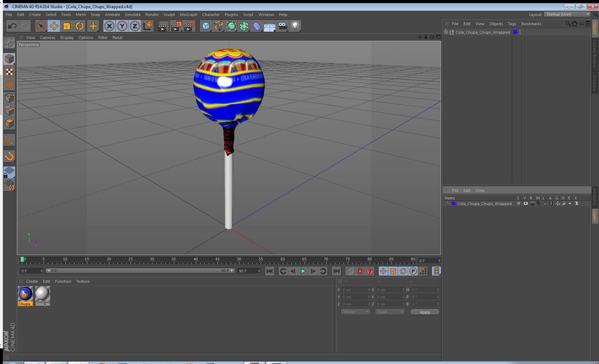Image resolution: width=599 pixels, height=364 pixels.
Task: Open the Function menu in material manager
Action: [63, 281]
